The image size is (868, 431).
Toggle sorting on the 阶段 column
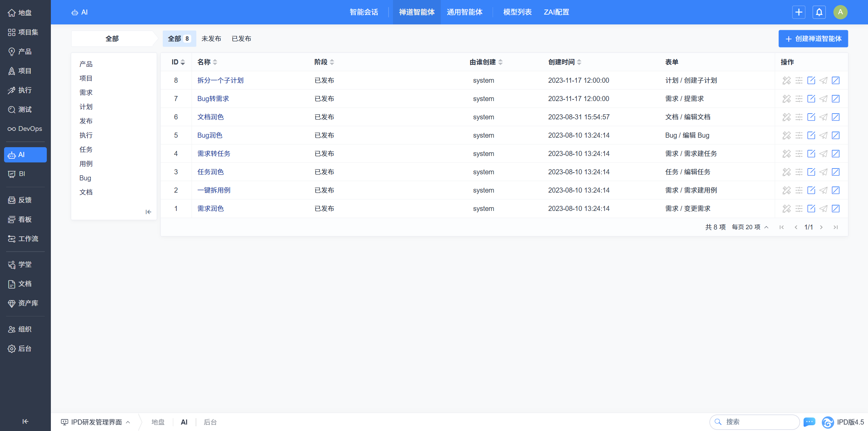tap(324, 62)
